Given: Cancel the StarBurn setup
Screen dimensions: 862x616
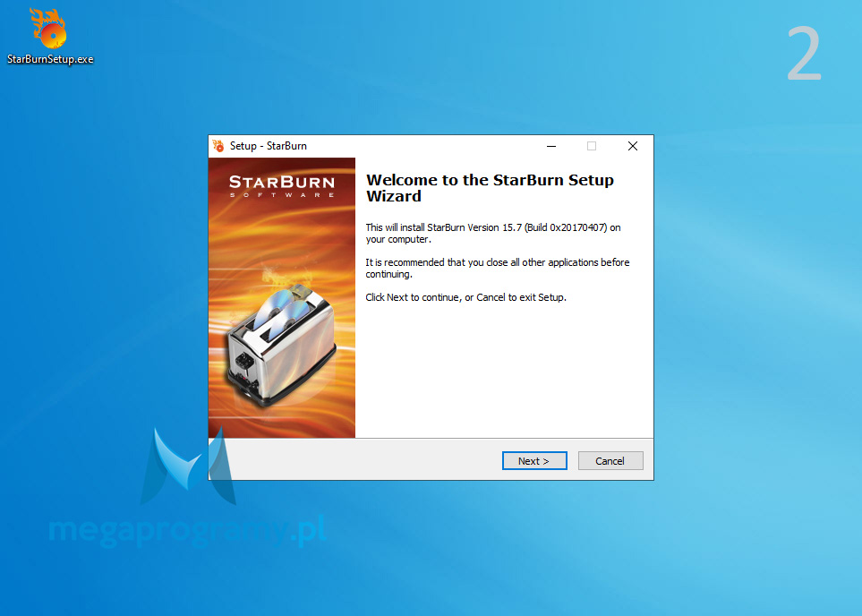Looking at the screenshot, I should tap(610, 461).
